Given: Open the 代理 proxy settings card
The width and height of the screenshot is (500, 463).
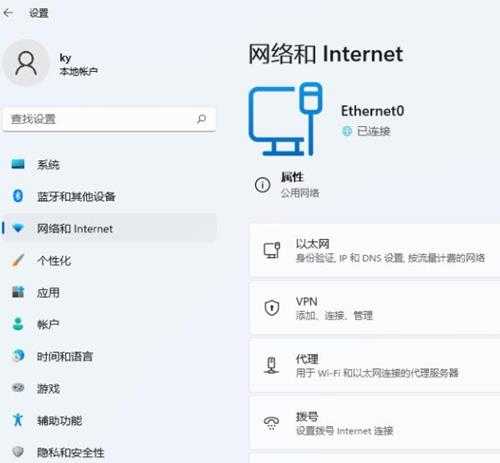Looking at the screenshot, I should (x=375, y=365).
